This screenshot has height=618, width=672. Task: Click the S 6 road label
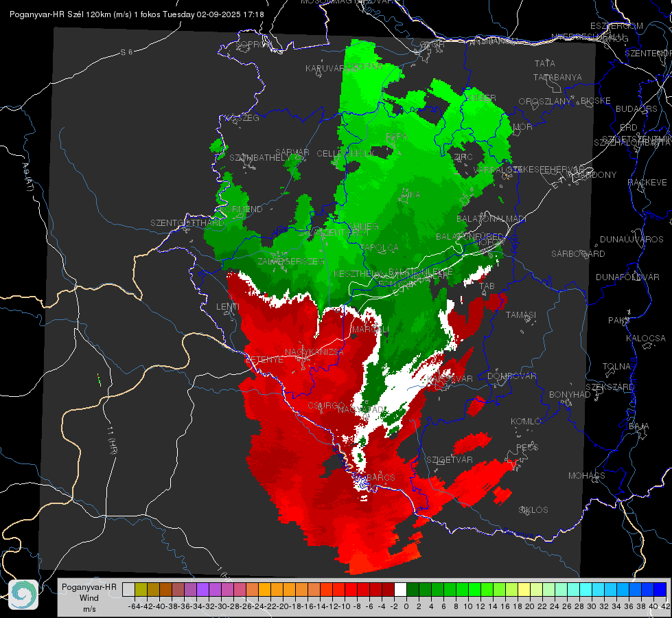126,52
